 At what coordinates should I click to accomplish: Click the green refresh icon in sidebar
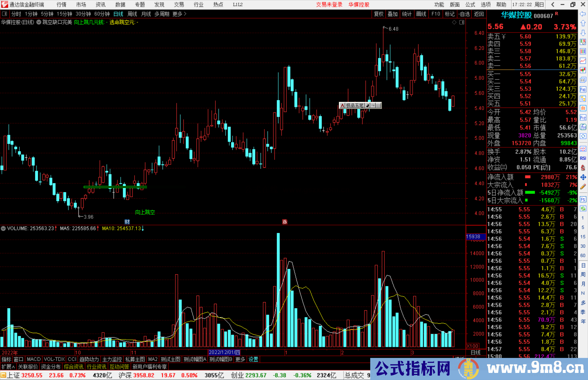tap(583, 209)
